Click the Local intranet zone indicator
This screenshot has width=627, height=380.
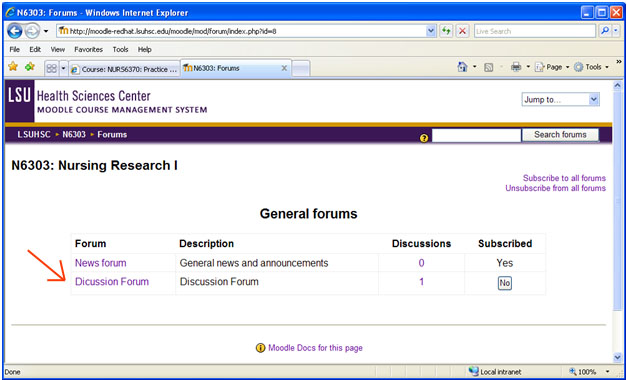click(x=496, y=372)
